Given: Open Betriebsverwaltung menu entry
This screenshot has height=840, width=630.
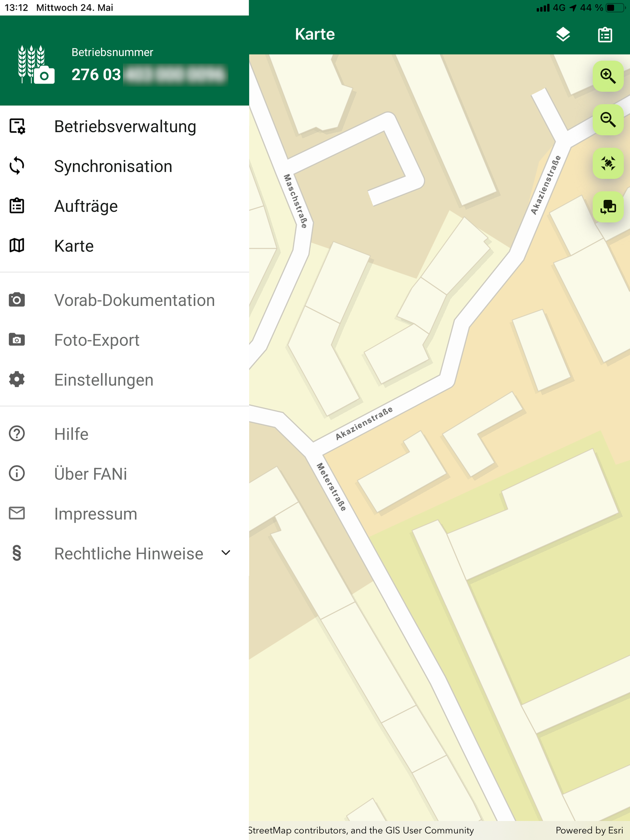Looking at the screenshot, I should click(x=125, y=126).
